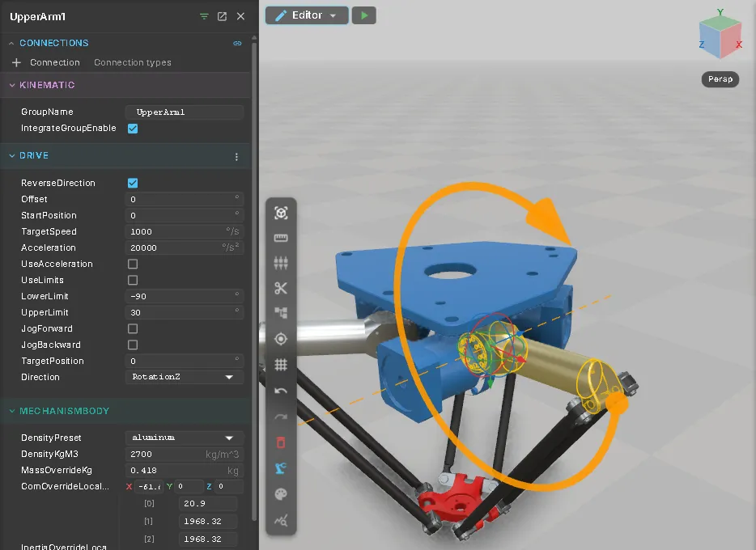
Task: Click the plus Connection add icon
Action: (x=16, y=62)
